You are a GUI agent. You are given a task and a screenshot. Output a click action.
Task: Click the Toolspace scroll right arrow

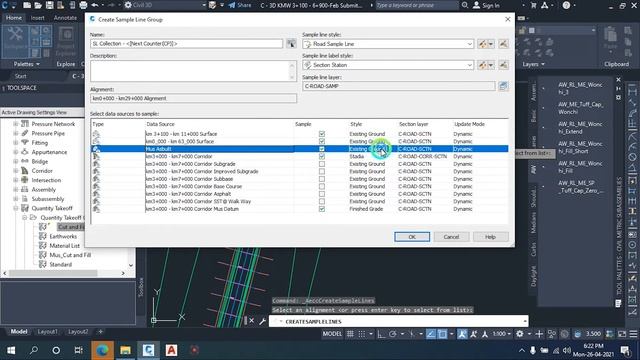click(123, 273)
